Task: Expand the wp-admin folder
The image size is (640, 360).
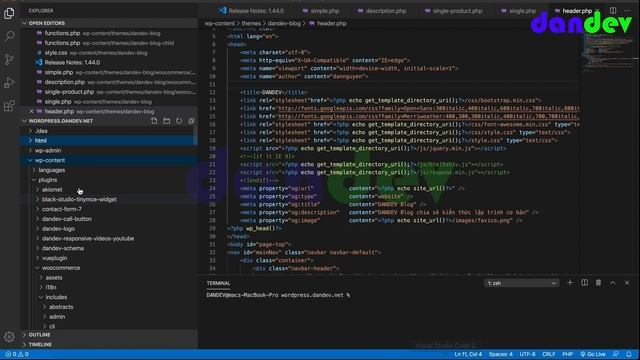Action: click(x=109, y=151)
